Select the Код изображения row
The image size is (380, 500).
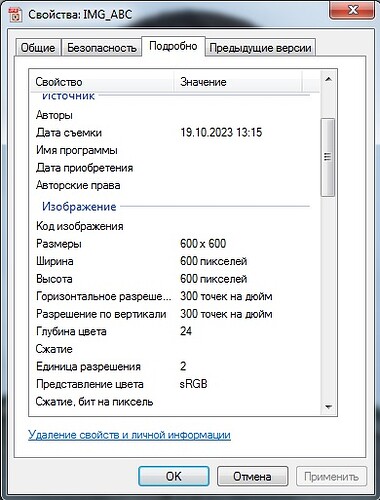[x=175, y=226]
